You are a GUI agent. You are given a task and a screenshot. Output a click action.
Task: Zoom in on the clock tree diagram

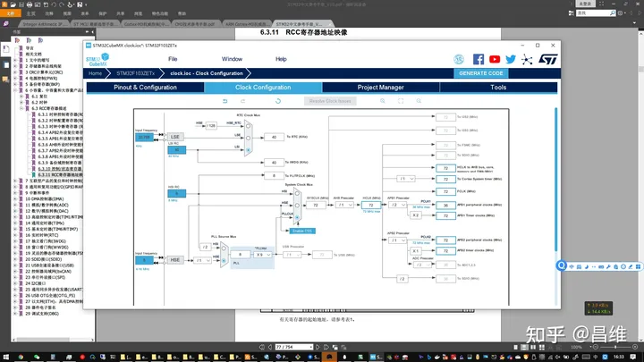click(383, 101)
